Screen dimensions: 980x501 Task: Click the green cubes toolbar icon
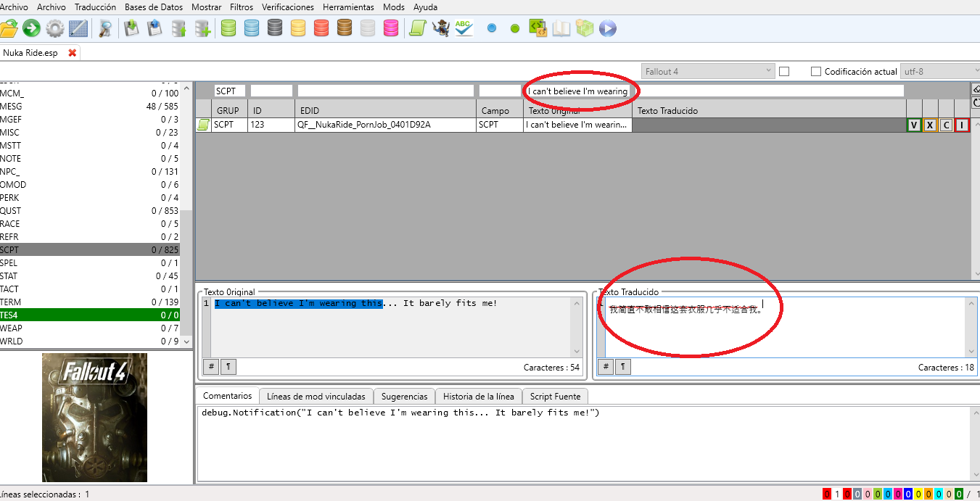click(x=584, y=28)
